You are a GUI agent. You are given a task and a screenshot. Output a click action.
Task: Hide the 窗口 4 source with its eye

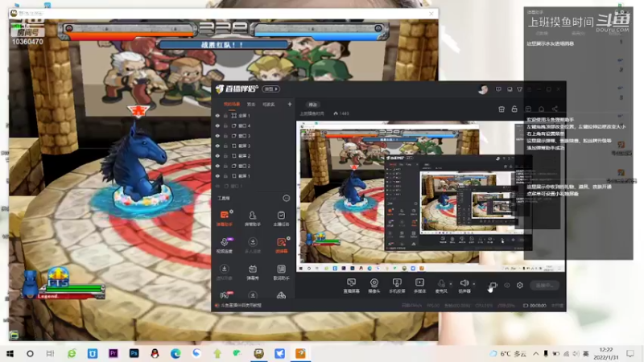pyautogui.click(x=217, y=125)
